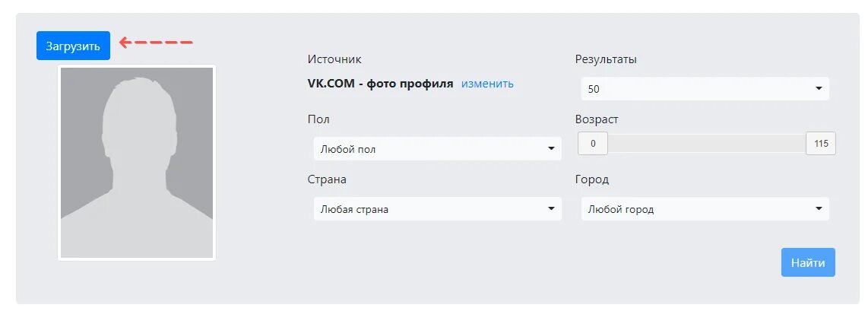This screenshot has height=311, width=868.
Task: Open the Результаты dropdown showing 50
Action: click(x=705, y=88)
